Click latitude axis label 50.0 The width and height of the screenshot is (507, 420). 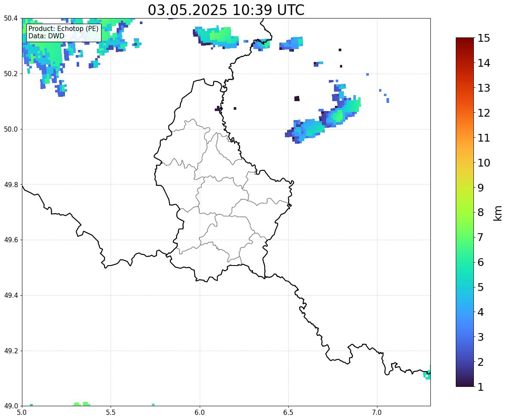pos(11,130)
